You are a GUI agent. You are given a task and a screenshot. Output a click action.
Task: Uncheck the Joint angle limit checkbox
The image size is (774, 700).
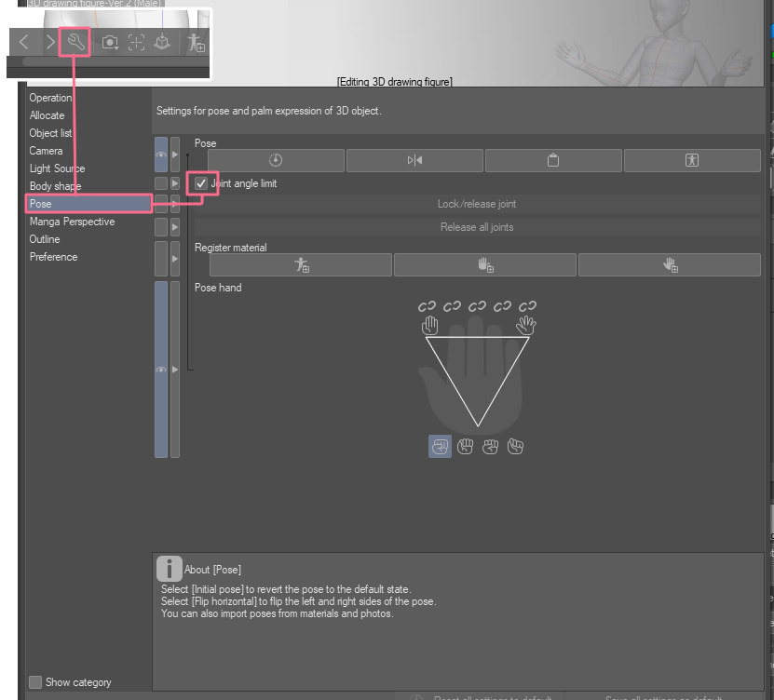201,183
